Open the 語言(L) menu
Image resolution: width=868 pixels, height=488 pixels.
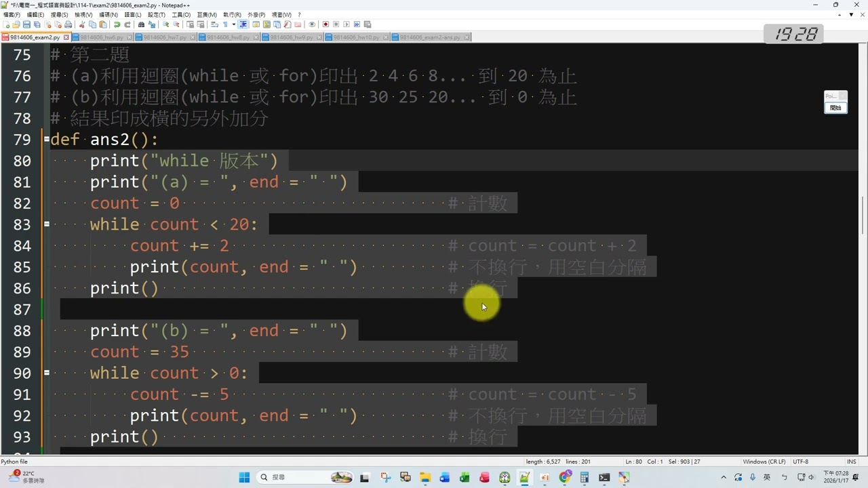[134, 14]
